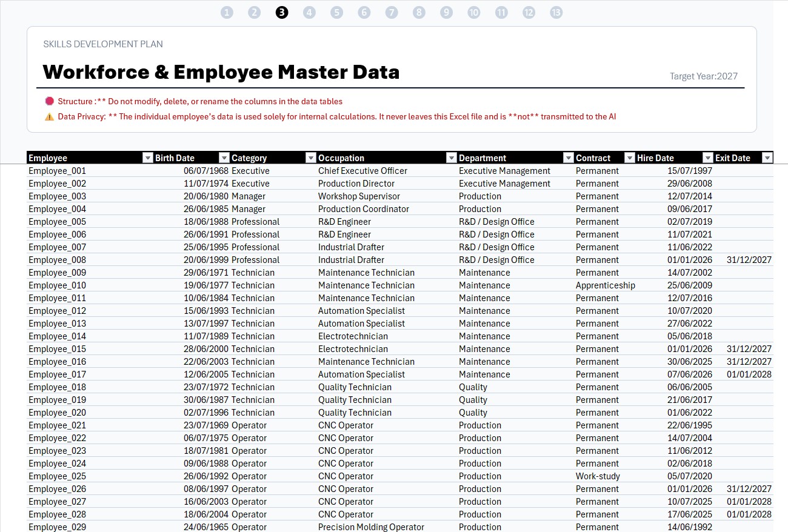
Task: Go to step 6 navigation circle
Action: 364,13
